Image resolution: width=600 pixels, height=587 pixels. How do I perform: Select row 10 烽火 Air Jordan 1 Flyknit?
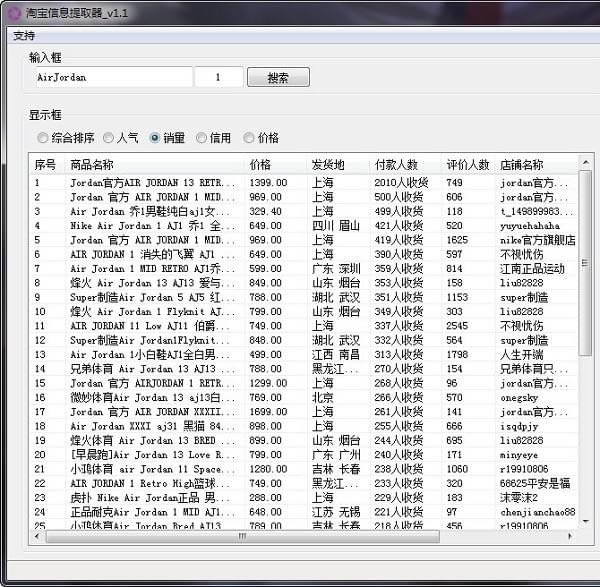(x=152, y=312)
